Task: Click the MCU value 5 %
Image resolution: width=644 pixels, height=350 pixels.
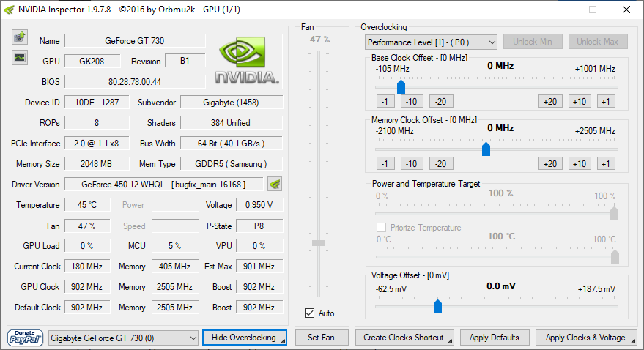Action: coord(175,246)
